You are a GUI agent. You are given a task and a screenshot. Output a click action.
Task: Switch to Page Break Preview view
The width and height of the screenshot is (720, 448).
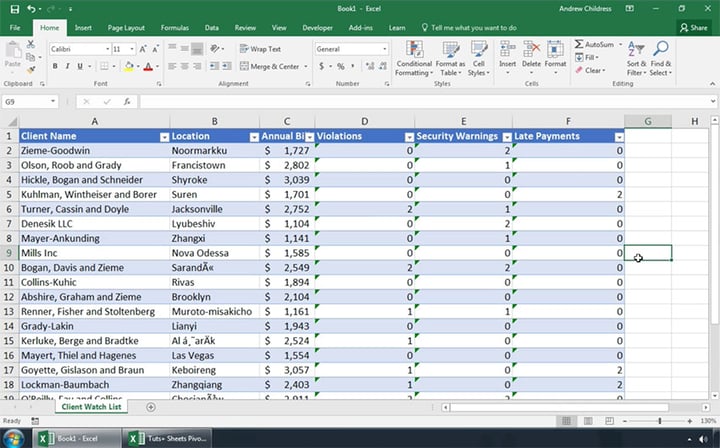tap(609, 421)
